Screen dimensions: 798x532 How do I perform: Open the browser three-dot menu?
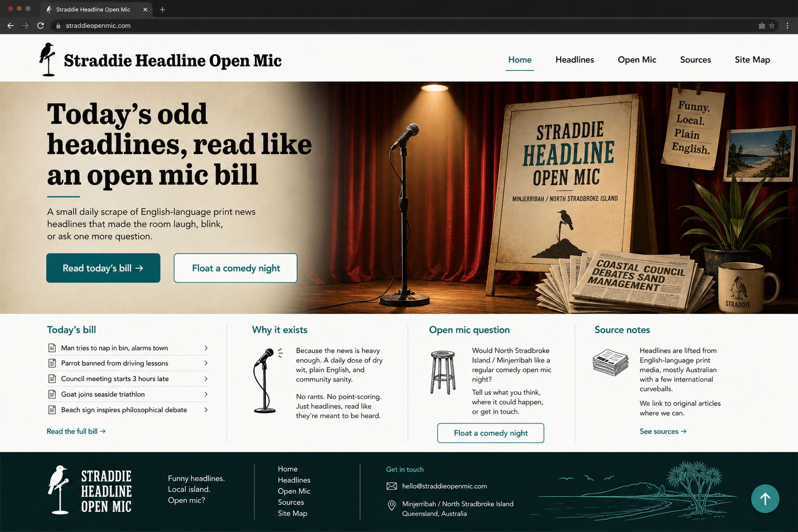click(x=788, y=25)
